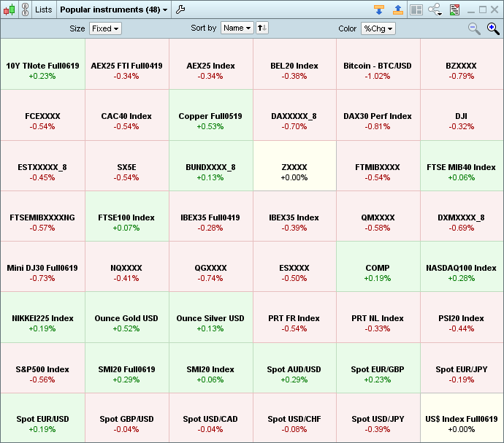Toggle the sort order arrow button
The image size is (504, 443).
coord(262,28)
